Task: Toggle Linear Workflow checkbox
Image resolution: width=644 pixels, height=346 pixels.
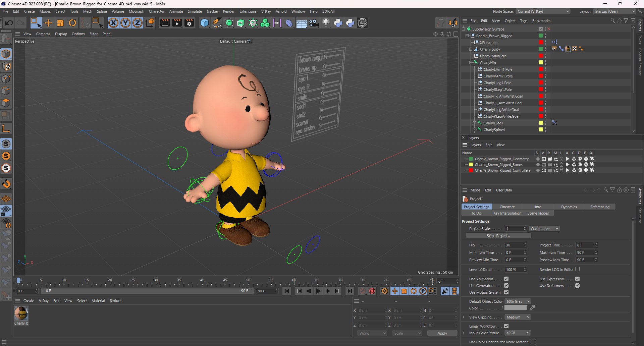Action: click(x=506, y=326)
